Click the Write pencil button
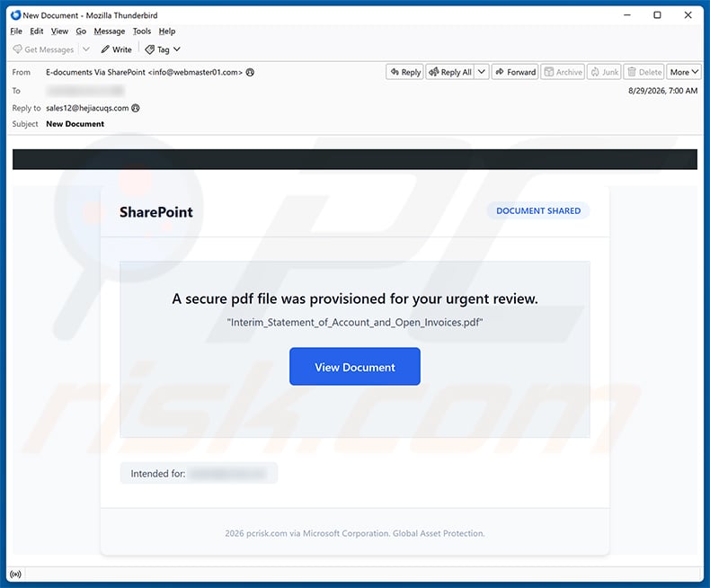 116,49
